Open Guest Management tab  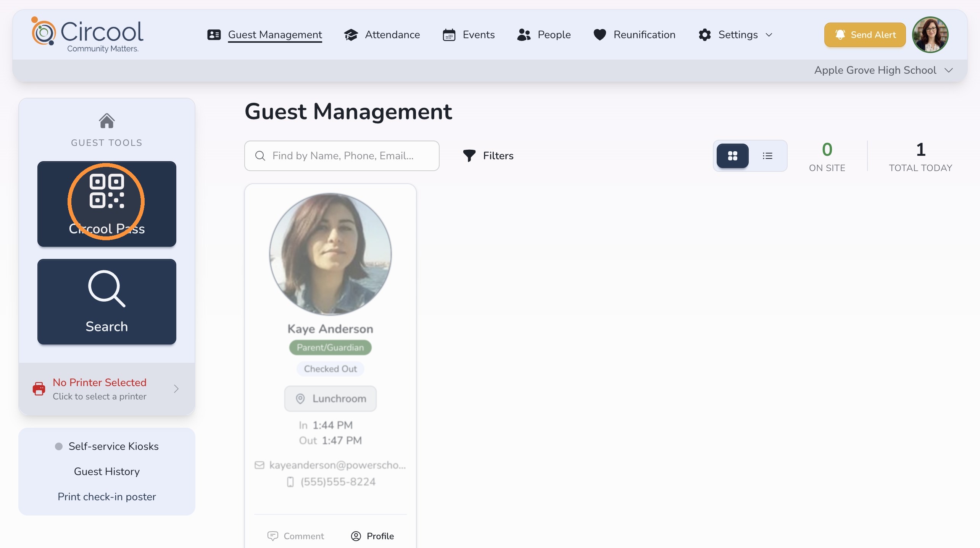[x=275, y=35]
